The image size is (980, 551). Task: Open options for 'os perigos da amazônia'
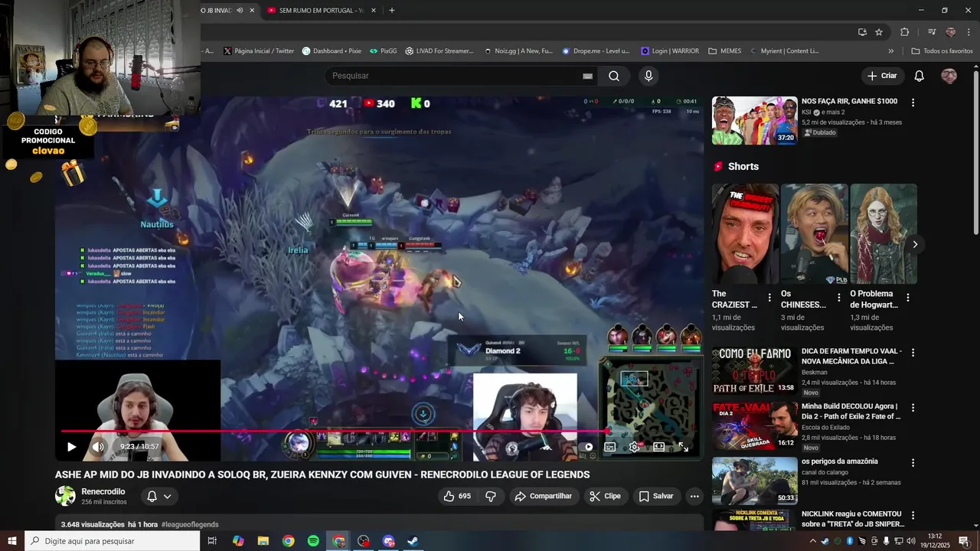[913, 463]
